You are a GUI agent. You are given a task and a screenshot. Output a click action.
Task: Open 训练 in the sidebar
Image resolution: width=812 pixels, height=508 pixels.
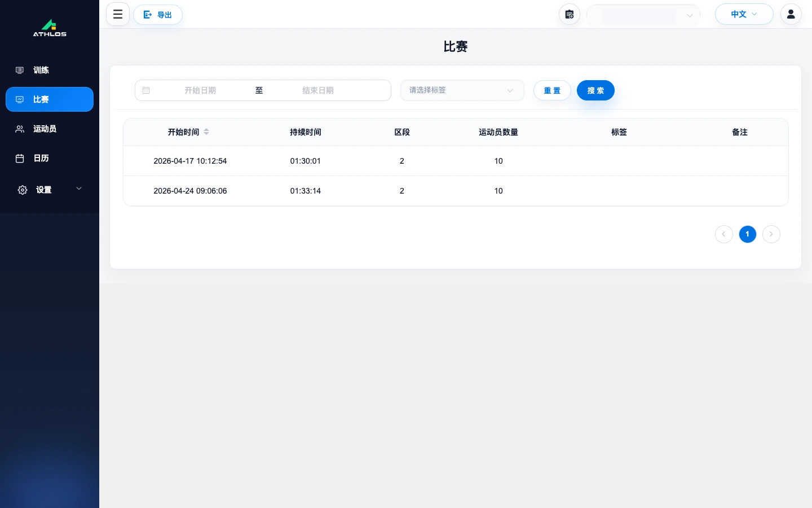(50, 70)
